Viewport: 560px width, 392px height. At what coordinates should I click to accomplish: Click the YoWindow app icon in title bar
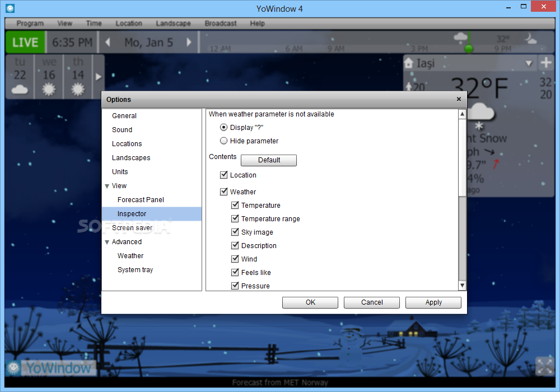click(x=10, y=8)
